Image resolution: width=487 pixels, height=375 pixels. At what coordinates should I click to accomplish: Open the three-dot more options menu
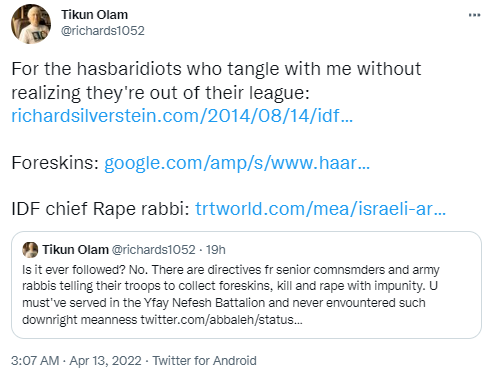474,15
